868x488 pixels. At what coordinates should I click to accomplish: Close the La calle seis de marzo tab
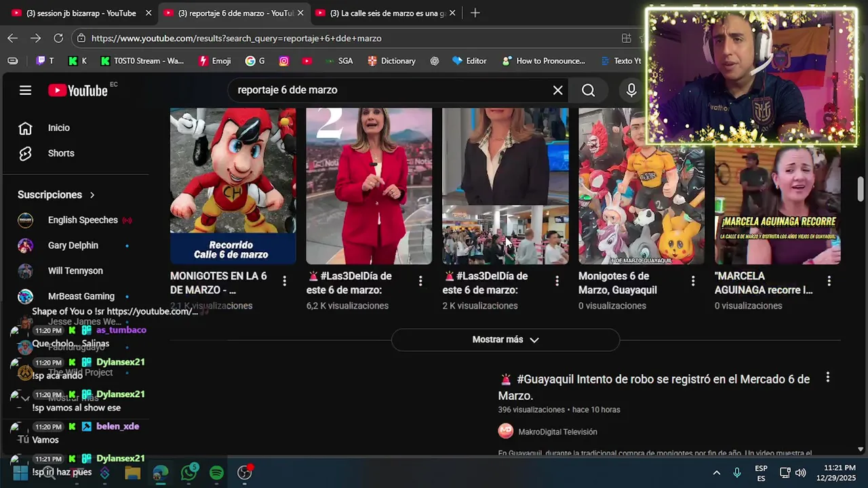[452, 13]
